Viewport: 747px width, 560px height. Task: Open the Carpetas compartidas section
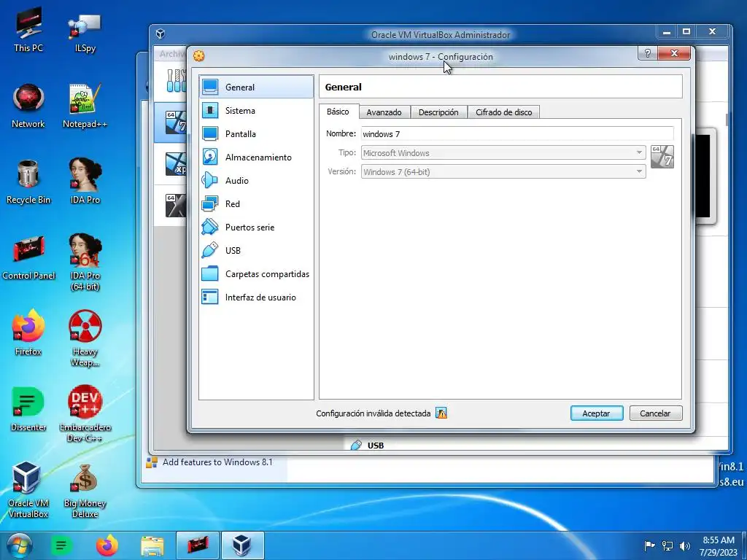point(256,274)
